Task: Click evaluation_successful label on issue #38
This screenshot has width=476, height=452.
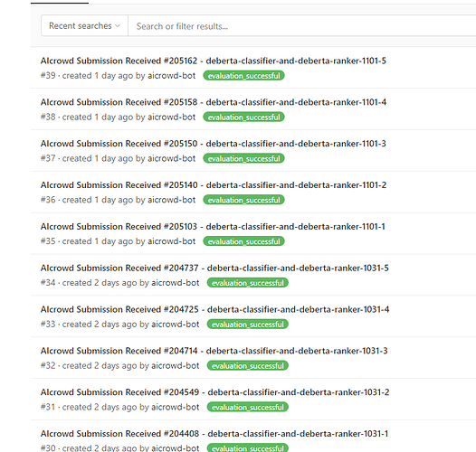Action: [243, 118]
